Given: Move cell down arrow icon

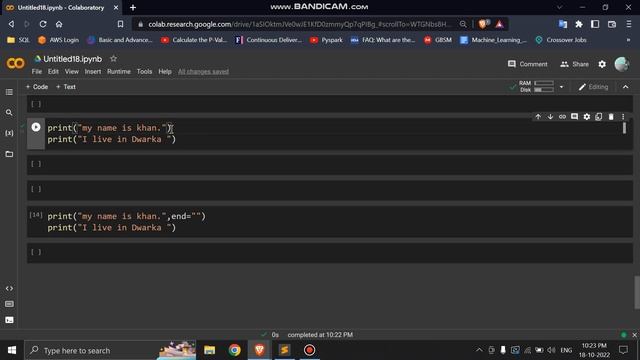Looking at the screenshot, I should point(550,117).
